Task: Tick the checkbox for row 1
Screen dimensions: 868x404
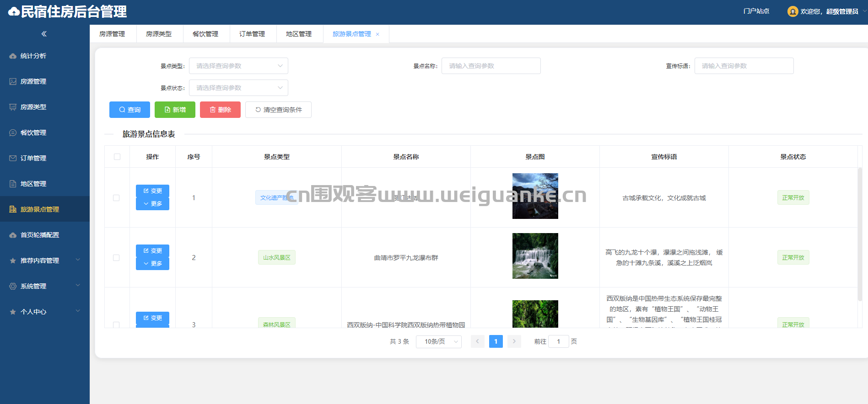Action: click(116, 198)
